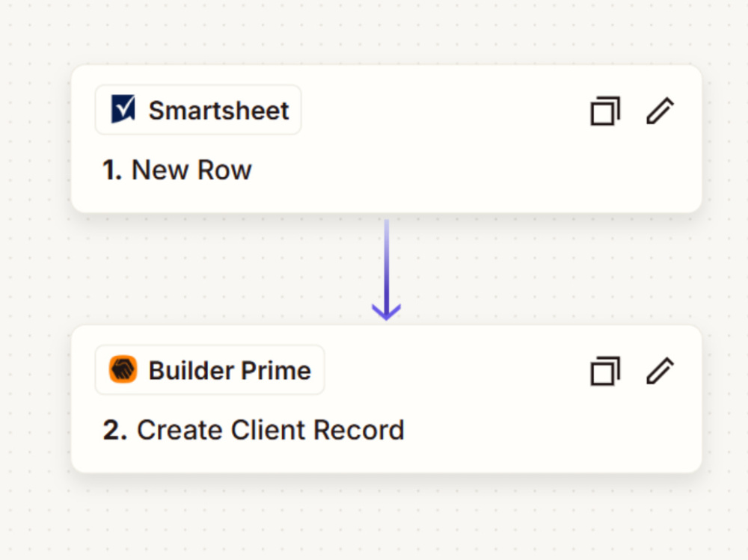Open the "2. Create Client Record" action label

coord(254,430)
